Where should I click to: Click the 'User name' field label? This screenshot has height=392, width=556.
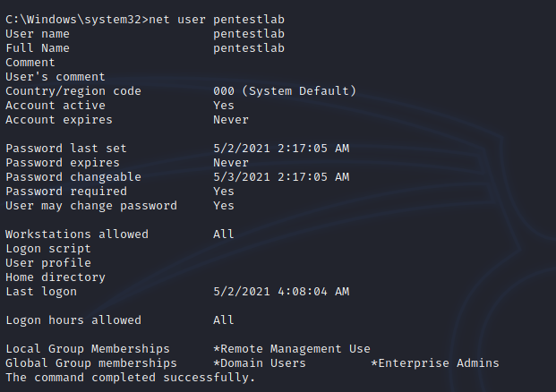pyautogui.click(x=37, y=34)
